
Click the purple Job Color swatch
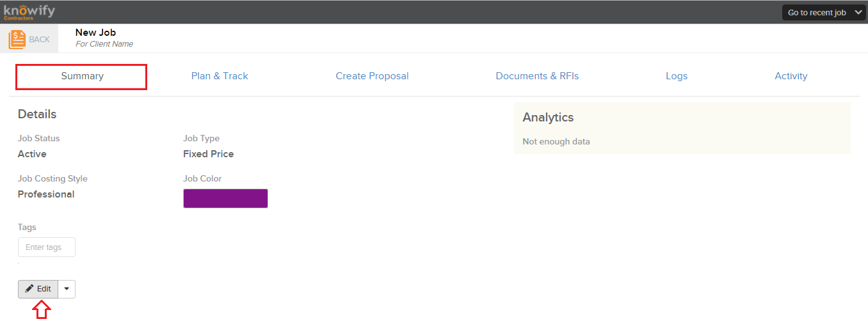[225, 198]
